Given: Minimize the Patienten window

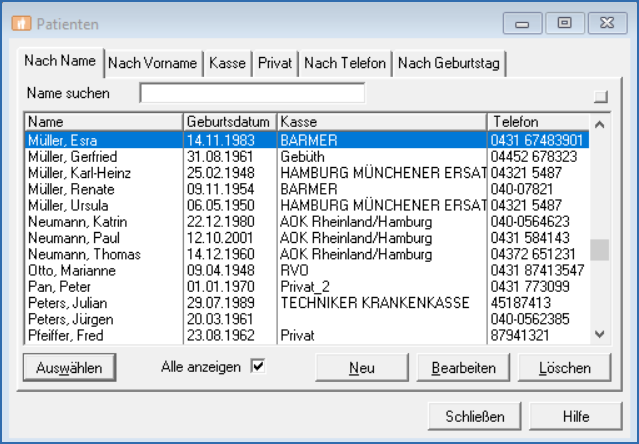Looking at the screenshot, I should coord(522,23).
